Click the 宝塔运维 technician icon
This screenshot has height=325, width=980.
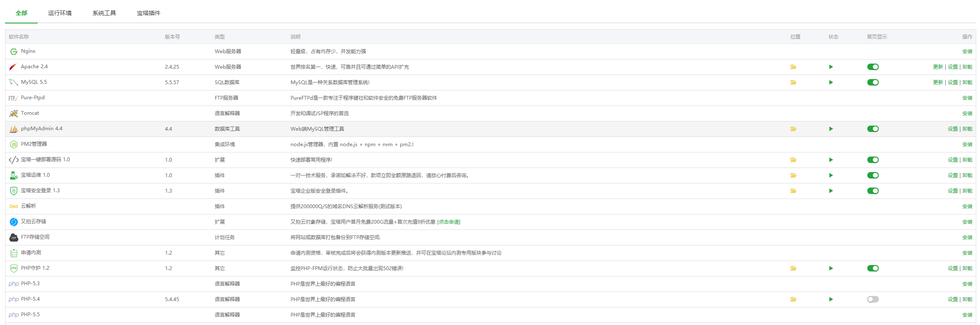click(x=14, y=175)
